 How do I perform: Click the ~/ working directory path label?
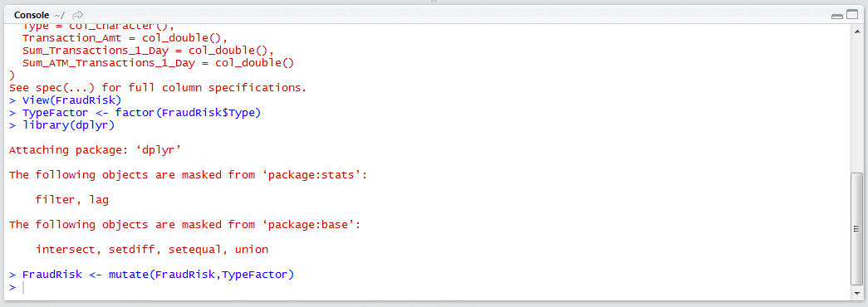tap(60, 15)
